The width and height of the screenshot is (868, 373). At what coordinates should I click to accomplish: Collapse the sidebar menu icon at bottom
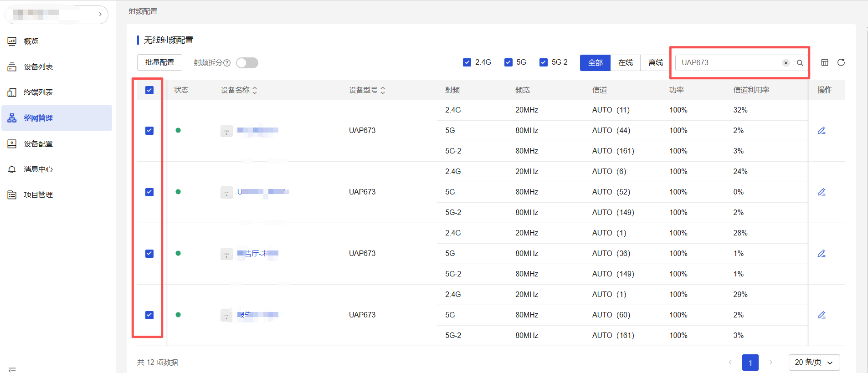click(x=12, y=369)
